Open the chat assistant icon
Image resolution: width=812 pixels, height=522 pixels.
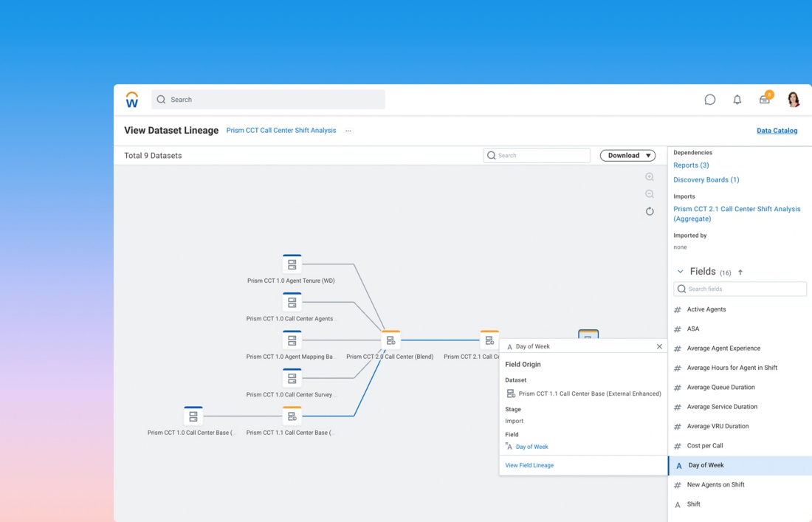tap(709, 100)
